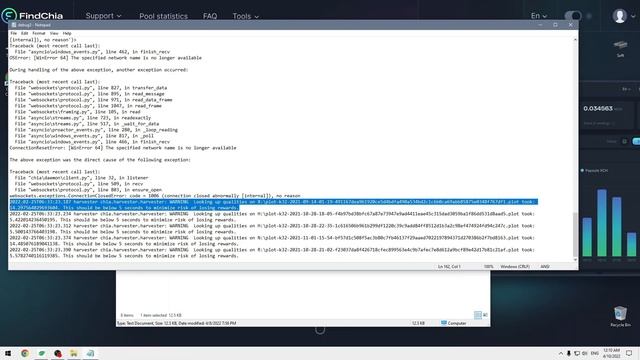
Task: Go to the FAQ page
Action: click(x=210, y=16)
